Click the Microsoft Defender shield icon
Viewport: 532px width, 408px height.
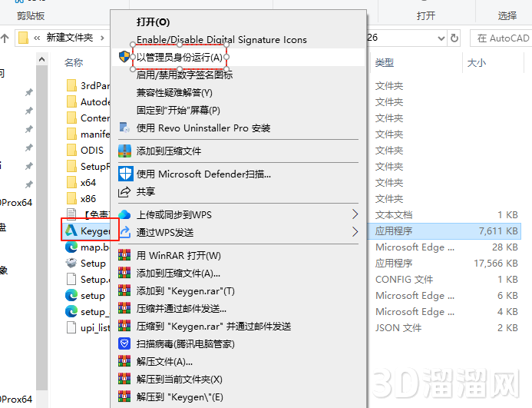click(126, 174)
